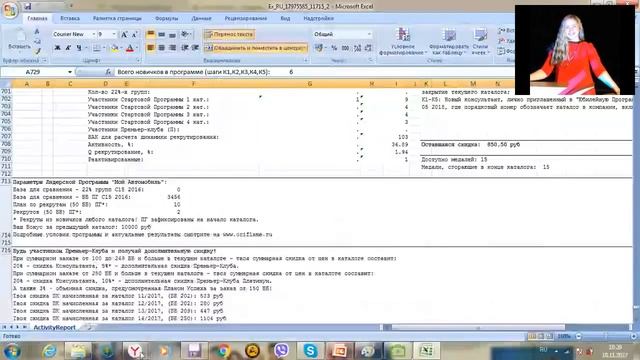Switch to Normal view in status bar
This screenshot has width=640, height=360.
click(x=532, y=336)
